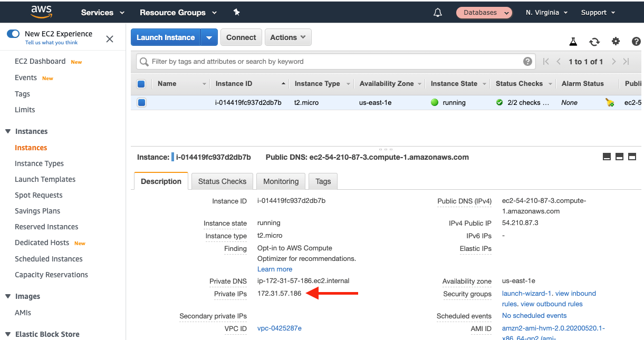Open notifications via bell icon
This screenshot has height=340, width=644.
pyautogui.click(x=437, y=12)
